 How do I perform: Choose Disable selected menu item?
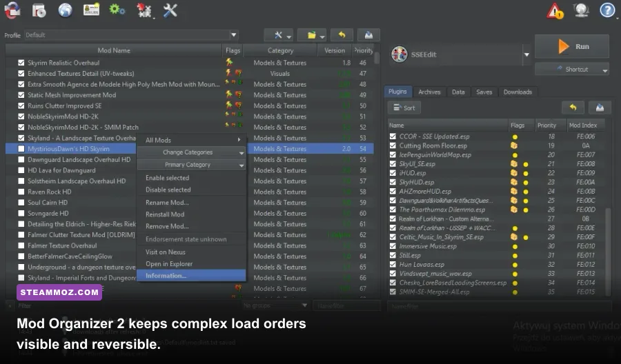pyautogui.click(x=191, y=190)
